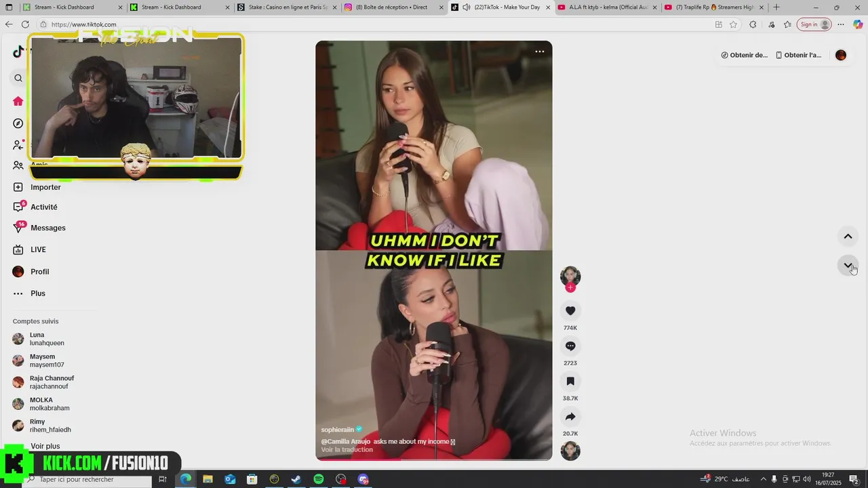This screenshot has width=868, height=488.
Task: Share the video with arrow icon
Action: click(x=570, y=416)
